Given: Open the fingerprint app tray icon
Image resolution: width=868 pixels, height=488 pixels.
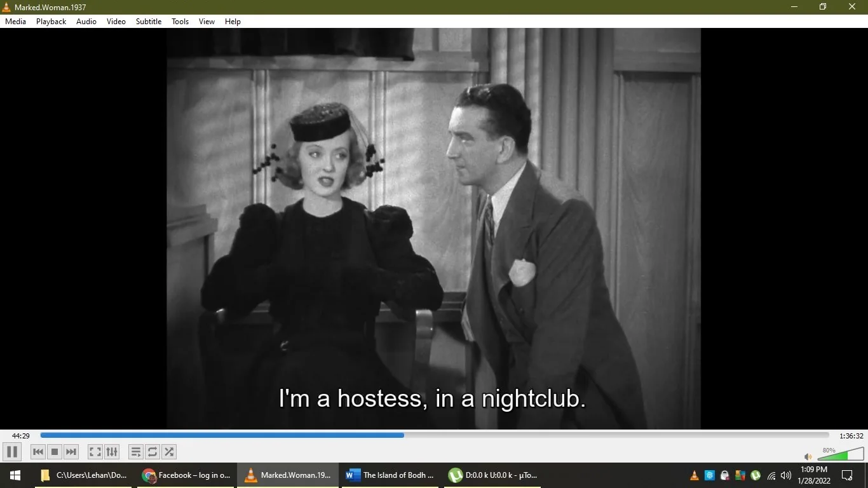Looking at the screenshot, I should (710, 475).
